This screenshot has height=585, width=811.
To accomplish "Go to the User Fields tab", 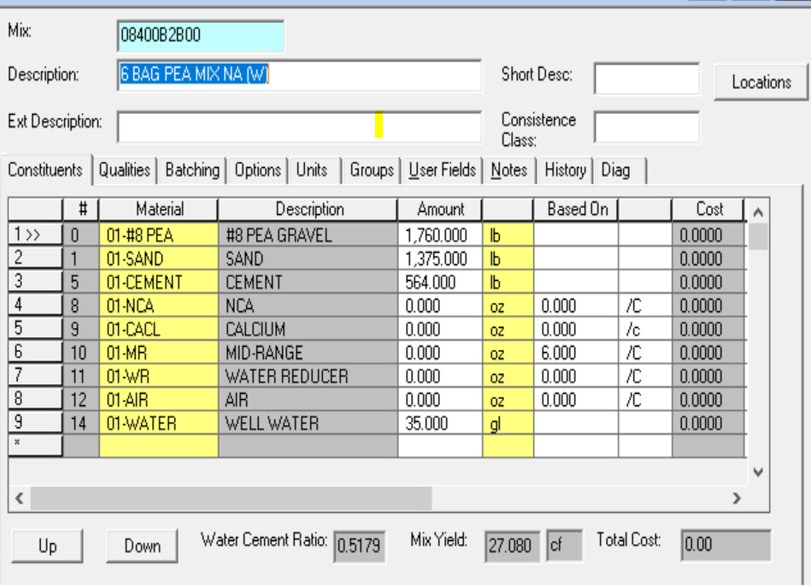I will tap(442, 170).
